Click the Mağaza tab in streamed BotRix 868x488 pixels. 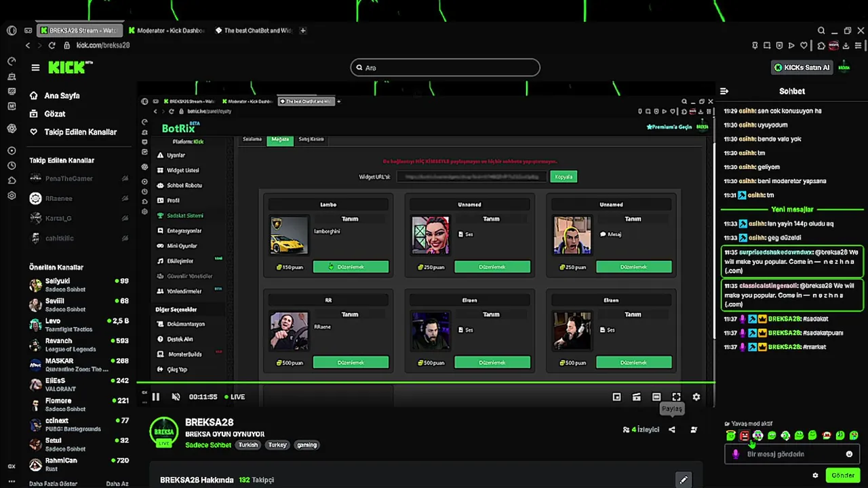(x=280, y=139)
